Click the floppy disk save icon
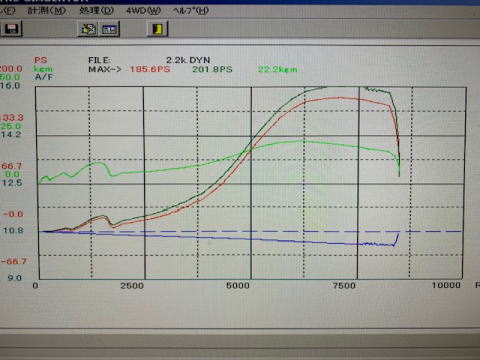 click(x=11, y=29)
